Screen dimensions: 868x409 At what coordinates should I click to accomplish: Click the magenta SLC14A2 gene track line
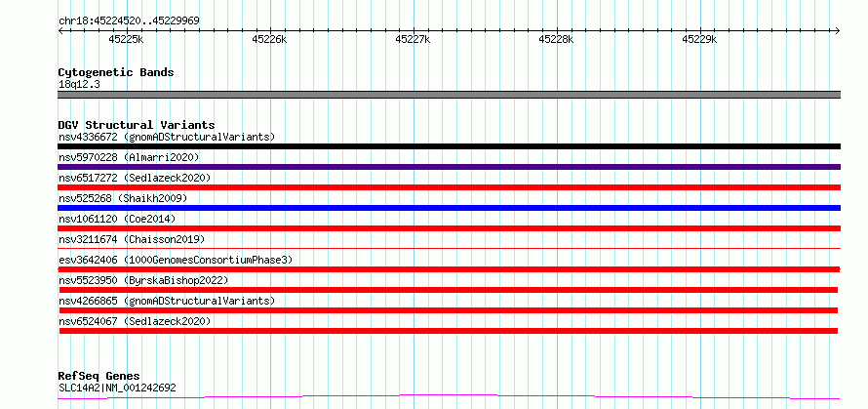449,397
